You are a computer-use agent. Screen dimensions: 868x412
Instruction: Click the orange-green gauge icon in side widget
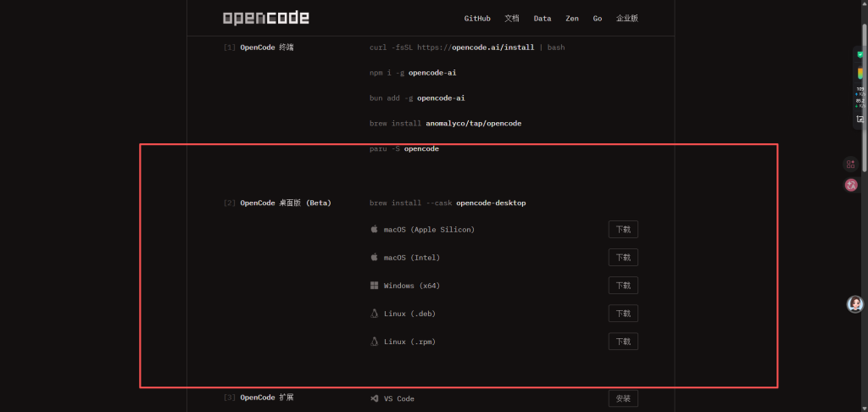[860, 74]
